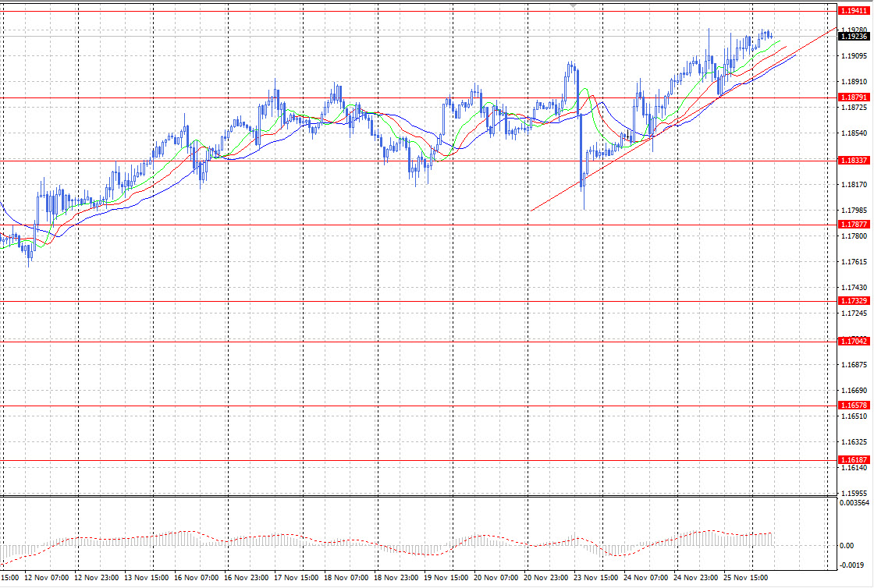Click the 1.18725 price scale value
This screenshot has height=588, width=874.
[854, 107]
